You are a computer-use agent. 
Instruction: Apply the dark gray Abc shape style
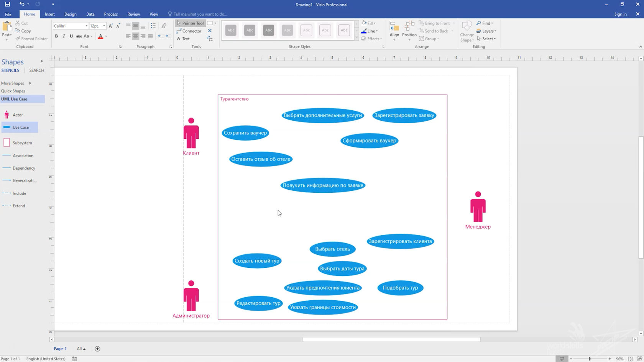[x=268, y=30]
